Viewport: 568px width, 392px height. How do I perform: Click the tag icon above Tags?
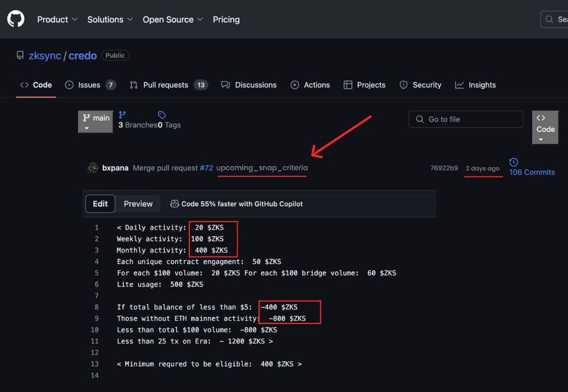coord(162,115)
